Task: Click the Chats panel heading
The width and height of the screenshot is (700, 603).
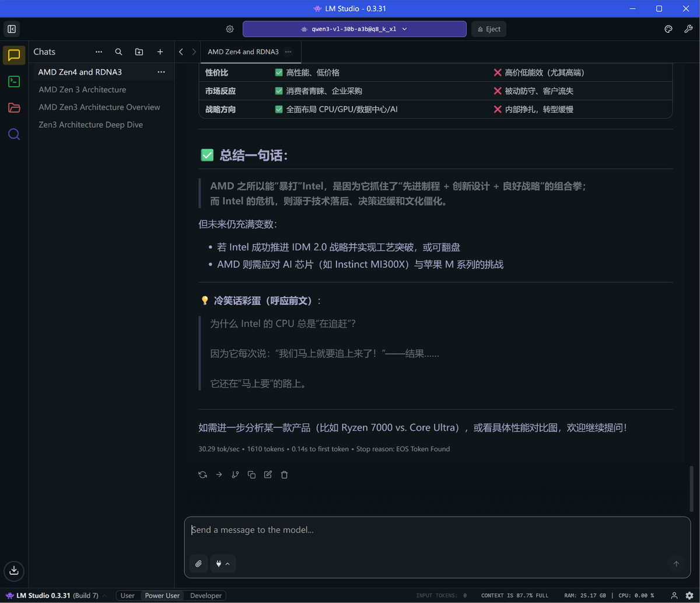Action: (x=44, y=52)
